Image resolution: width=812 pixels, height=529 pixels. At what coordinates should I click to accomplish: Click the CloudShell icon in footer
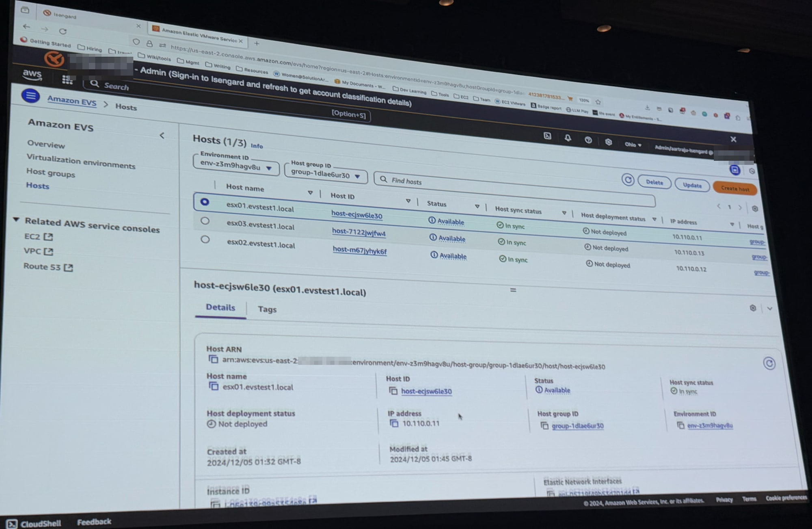point(12,524)
